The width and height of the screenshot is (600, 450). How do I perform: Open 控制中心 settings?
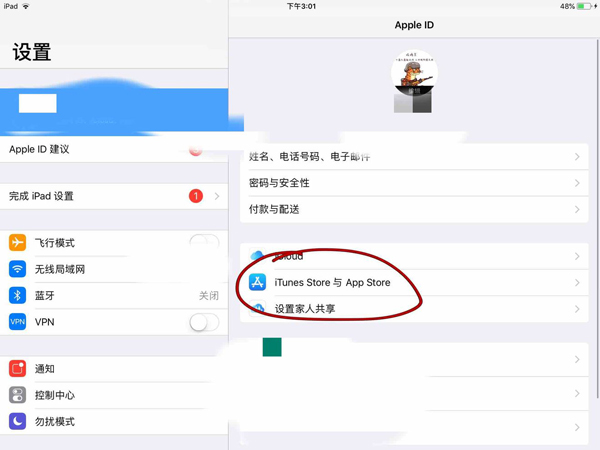(x=114, y=395)
